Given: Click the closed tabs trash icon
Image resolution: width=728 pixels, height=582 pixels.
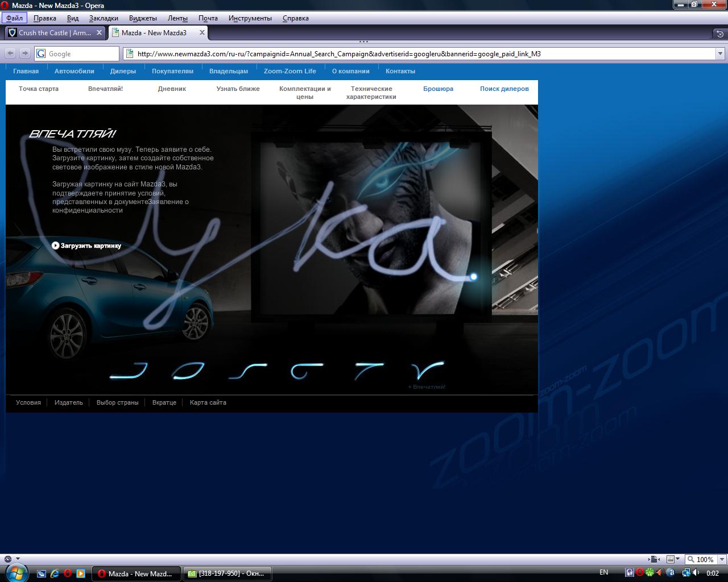Looking at the screenshot, I should point(720,34).
